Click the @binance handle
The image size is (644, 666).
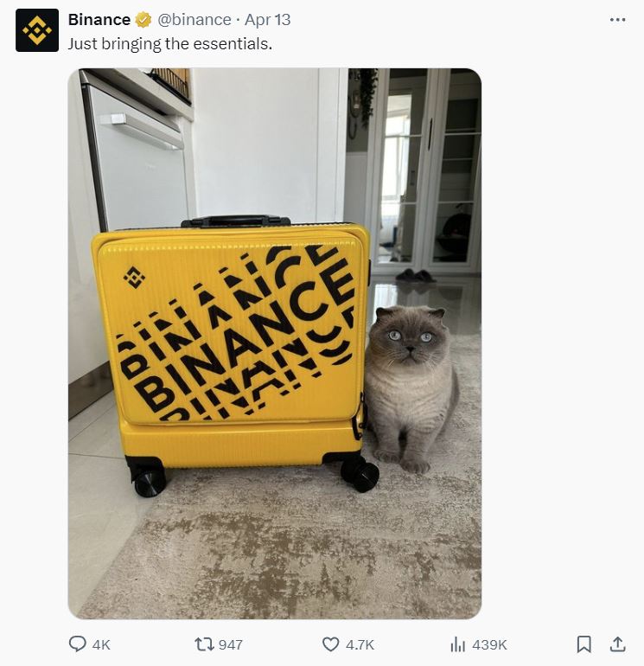click(x=194, y=20)
